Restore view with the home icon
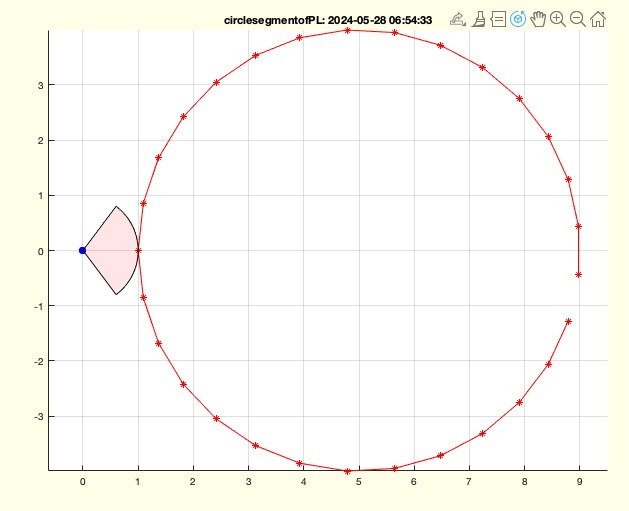The height and width of the screenshot is (511, 629). 598,18
